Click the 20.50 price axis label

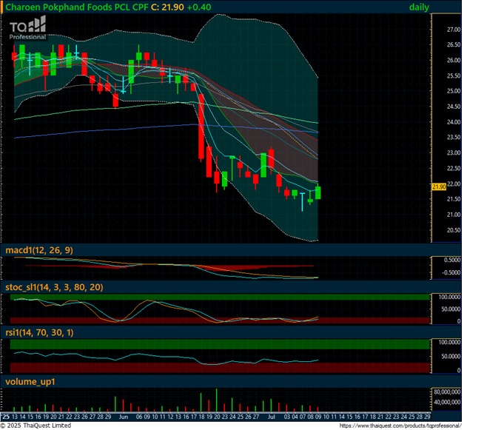point(454,230)
